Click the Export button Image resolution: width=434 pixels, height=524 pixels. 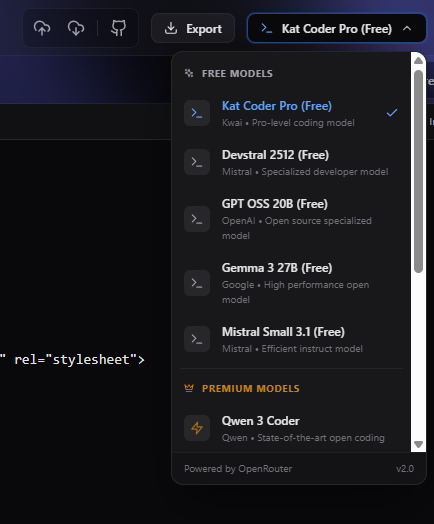click(x=193, y=28)
